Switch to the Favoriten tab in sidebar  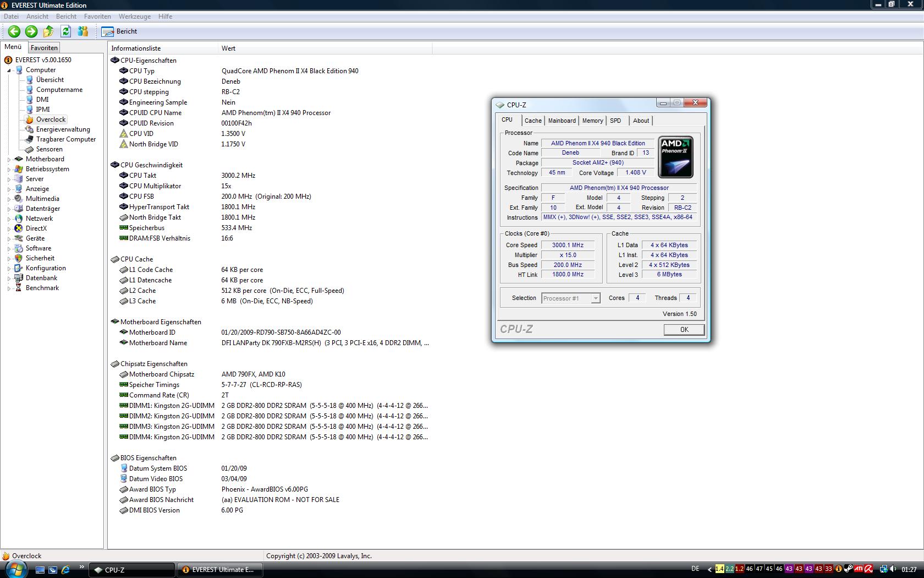(x=44, y=48)
